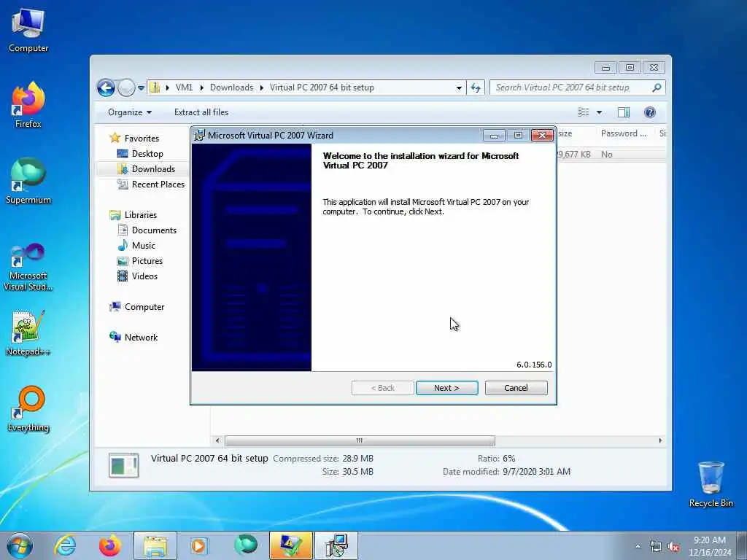Viewport: 747px width, 560px height.
Task: Switch to the warning-icon installer taskbar item
Action: pos(291,545)
